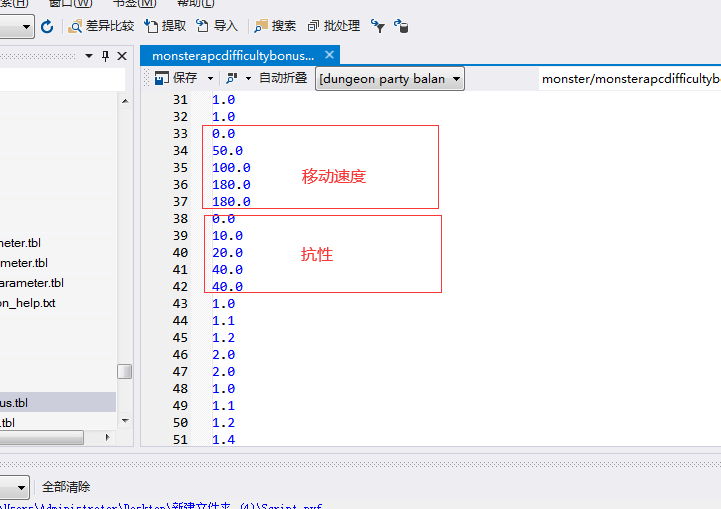
Task: Click the refresh icon in the toolbar
Action: tap(47, 26)
